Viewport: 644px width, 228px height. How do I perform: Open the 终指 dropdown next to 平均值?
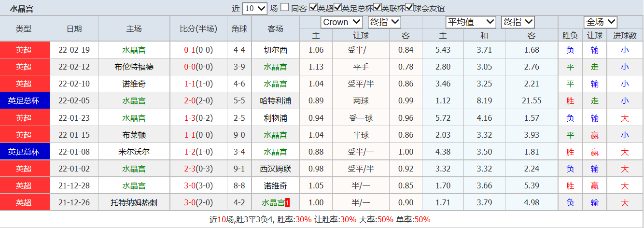(x=518, y=22)
